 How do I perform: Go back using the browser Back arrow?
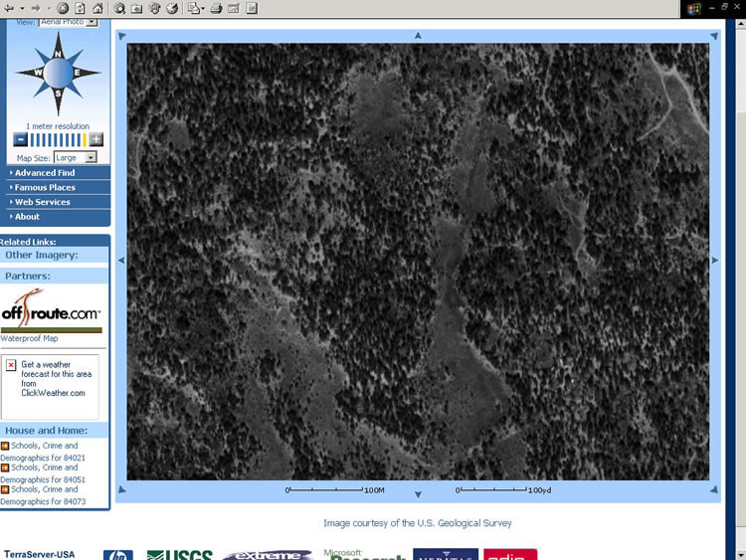(10, 8)
